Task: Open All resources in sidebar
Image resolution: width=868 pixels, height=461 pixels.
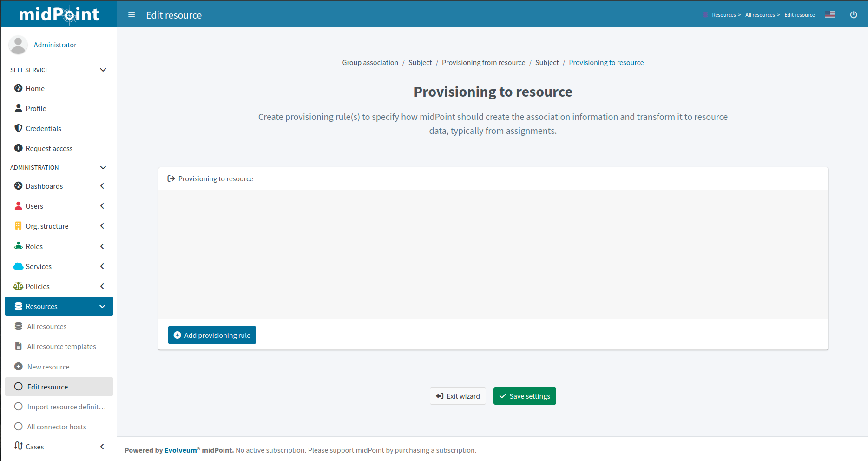Action: pos(47,327)
